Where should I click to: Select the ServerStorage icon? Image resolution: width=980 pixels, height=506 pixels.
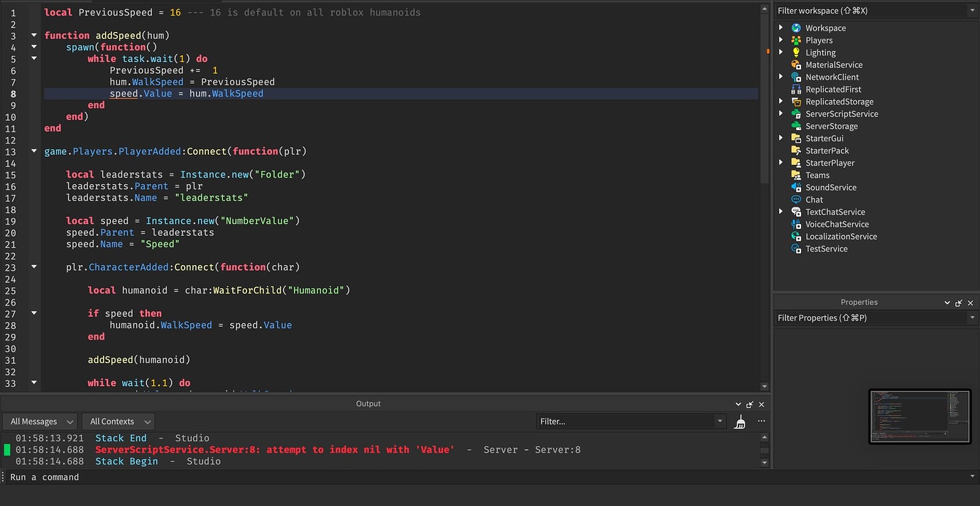(796, 126)
